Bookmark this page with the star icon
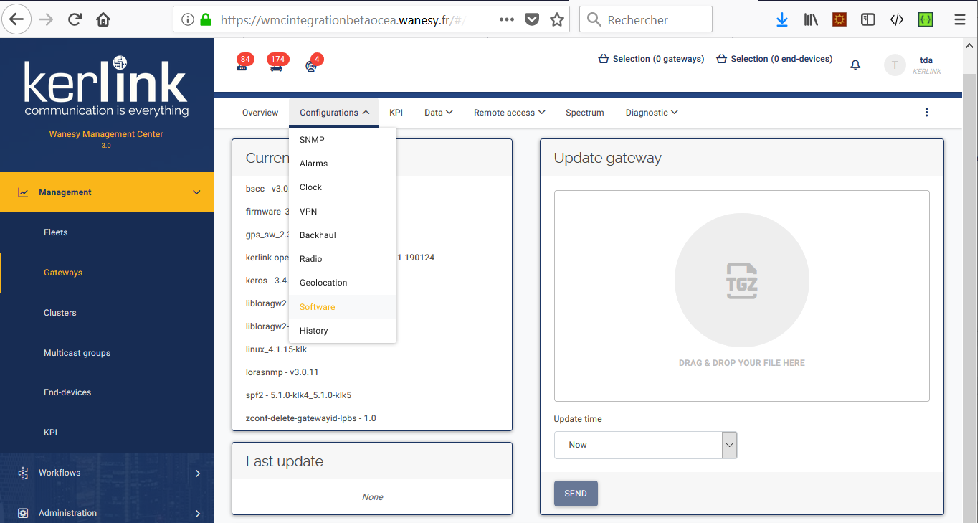Image resolution: width=980 pixels, height=523 pixels. point(556,19)
